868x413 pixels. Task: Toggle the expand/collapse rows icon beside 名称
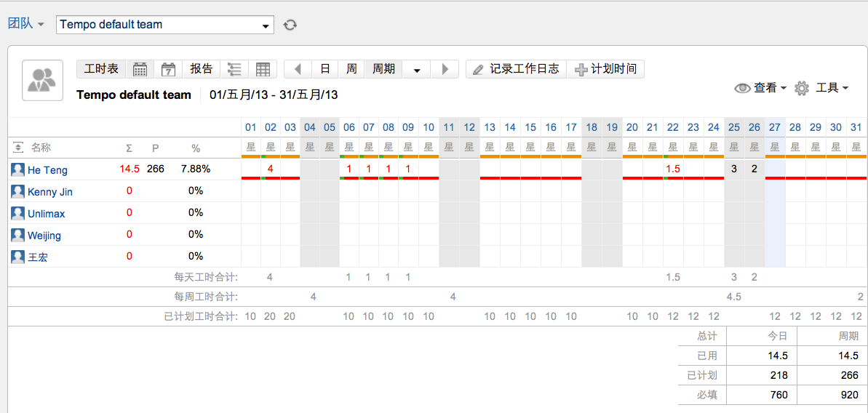pos(18,148)
